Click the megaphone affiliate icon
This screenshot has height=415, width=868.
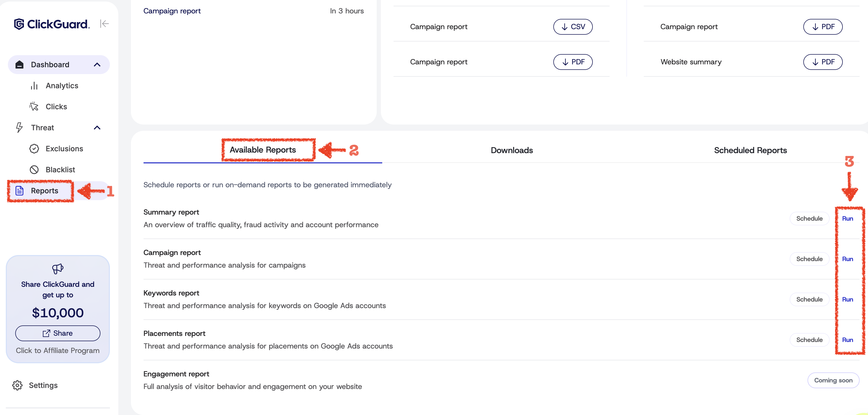[x=58, y=269]
